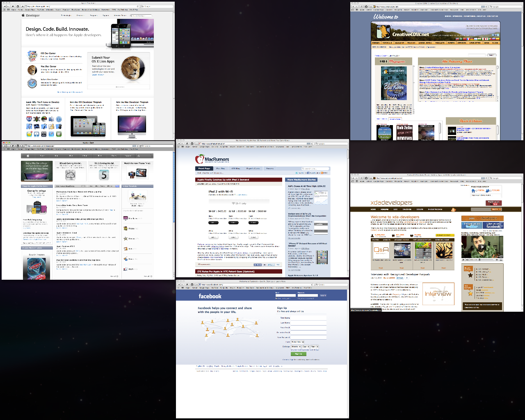Open the iOS Dev Center toolbox icon
Viewport: 525px width, 420px height.
click(x=32, y=56)
